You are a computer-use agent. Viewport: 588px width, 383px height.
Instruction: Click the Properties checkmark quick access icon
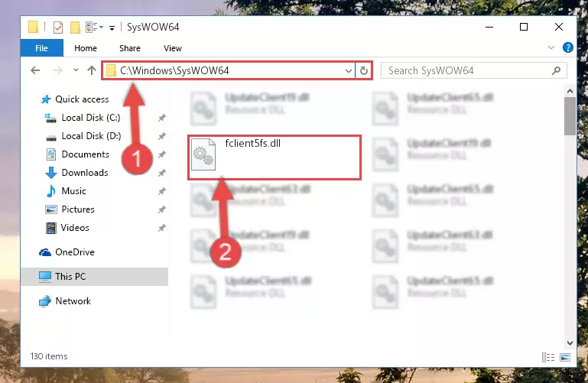58,28
